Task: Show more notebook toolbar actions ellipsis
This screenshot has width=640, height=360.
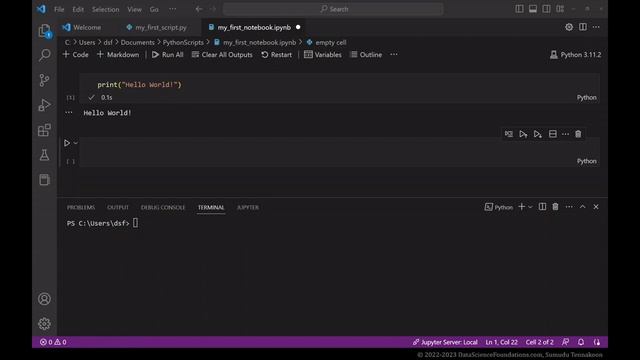Action: (393, 55)
